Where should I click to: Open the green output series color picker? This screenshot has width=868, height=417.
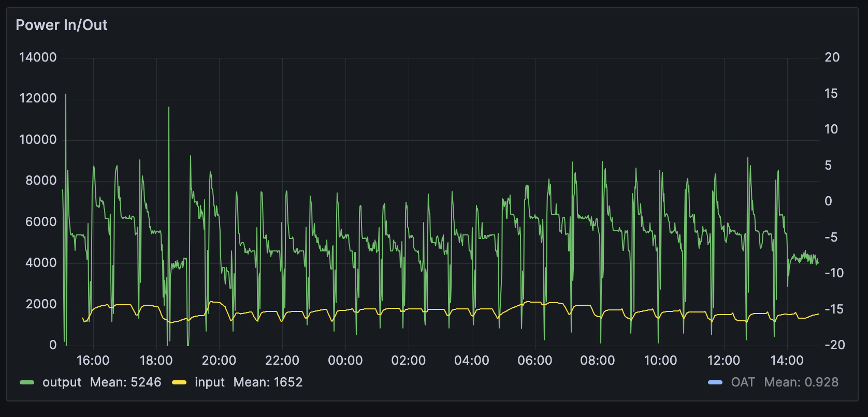coord(27,382)
